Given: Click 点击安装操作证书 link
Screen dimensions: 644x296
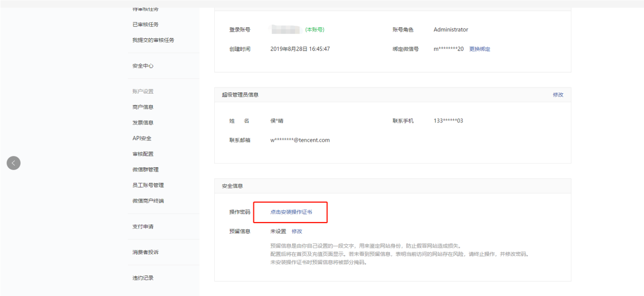Looking at the screenshot, I should pos(291,212).
